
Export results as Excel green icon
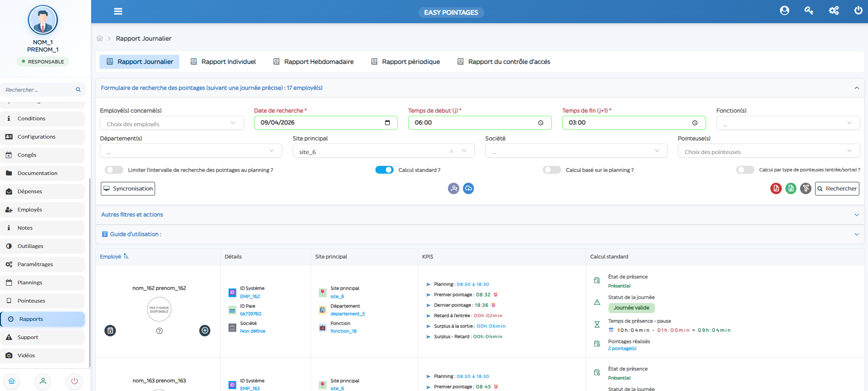(791, 188)
